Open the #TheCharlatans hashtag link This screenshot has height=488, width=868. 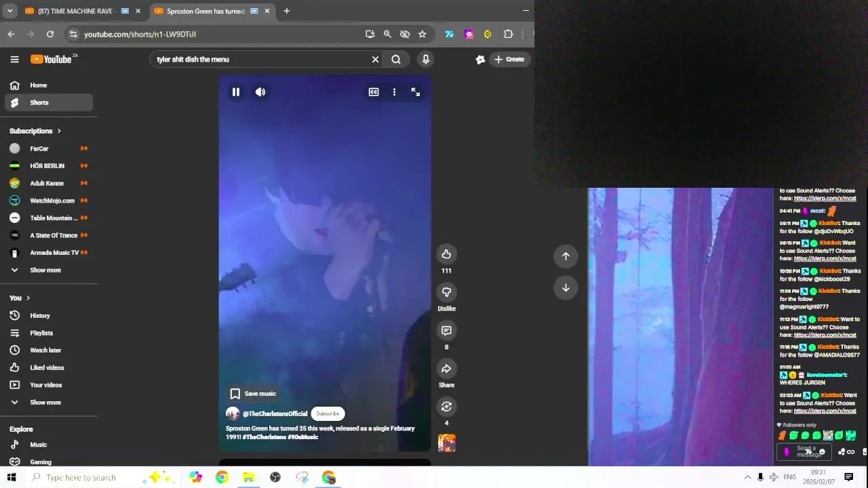(263, 437)
